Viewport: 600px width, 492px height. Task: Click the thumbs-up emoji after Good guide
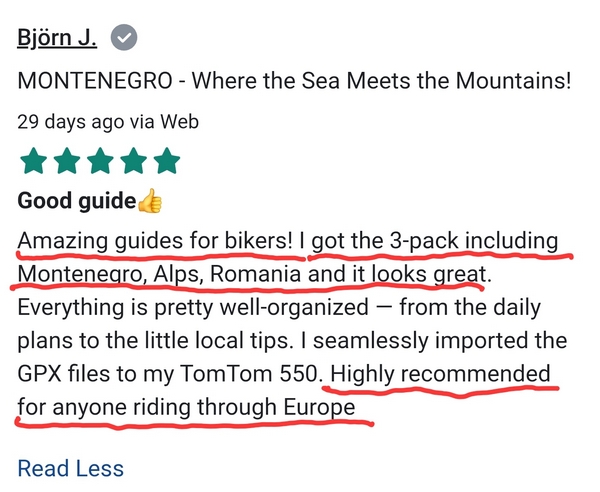pyautogui.click(x=150, y=200)
